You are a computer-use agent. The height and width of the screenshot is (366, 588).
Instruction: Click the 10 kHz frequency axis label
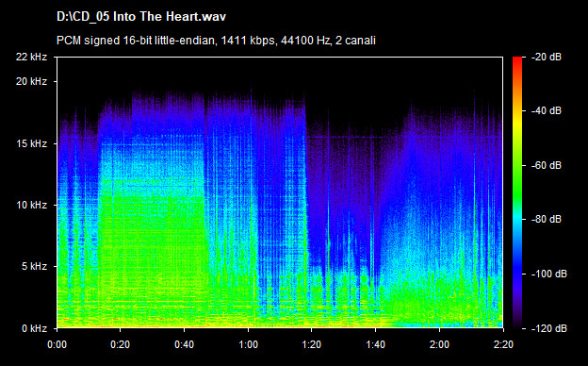[31, 205]
